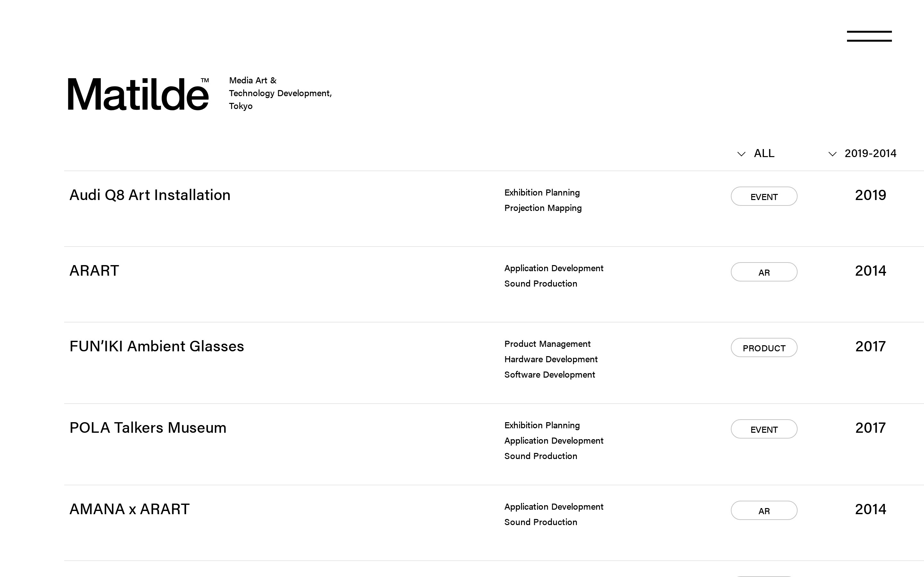Click the AR tag on AMANA x ARART row
Image resolution: width=924 pixels, height=577 pixels.
(764, 511)
